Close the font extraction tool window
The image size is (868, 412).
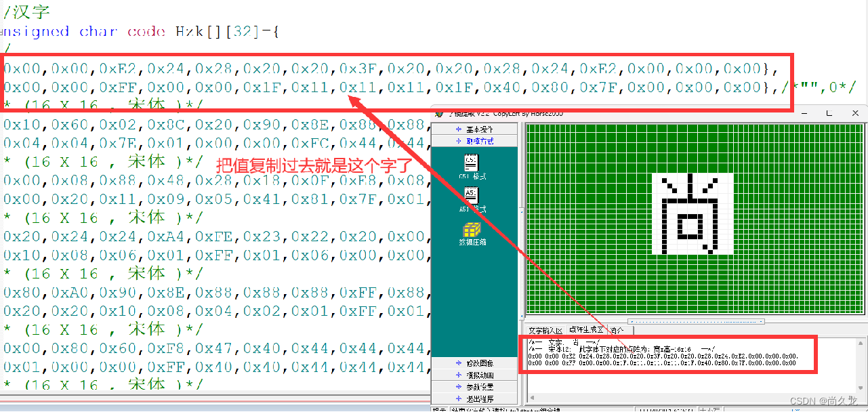[x=854, y=113]
